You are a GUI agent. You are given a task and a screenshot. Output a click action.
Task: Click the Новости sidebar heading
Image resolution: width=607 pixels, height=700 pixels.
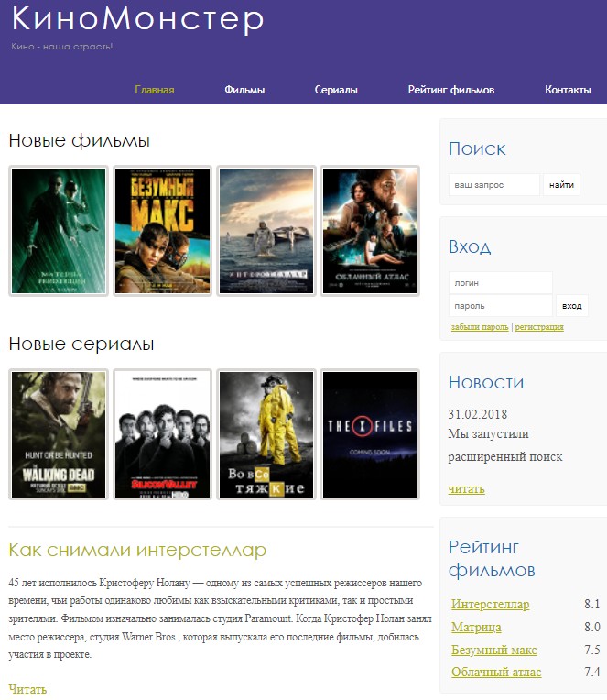pos(486,382)
